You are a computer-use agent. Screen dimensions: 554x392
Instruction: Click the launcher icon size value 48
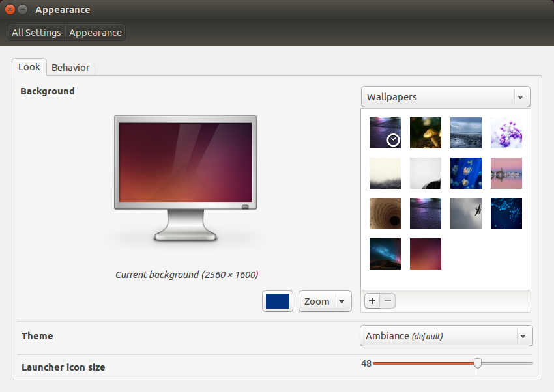coord(366,363)
